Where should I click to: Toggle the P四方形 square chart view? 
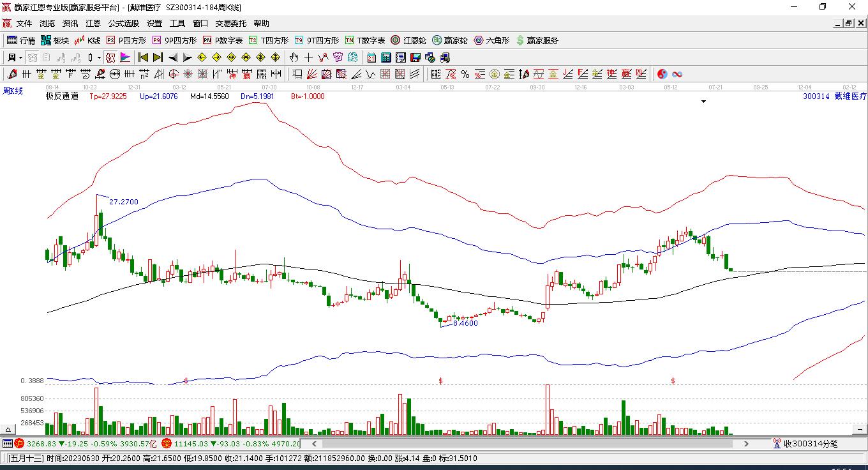[x=126, y=40]
